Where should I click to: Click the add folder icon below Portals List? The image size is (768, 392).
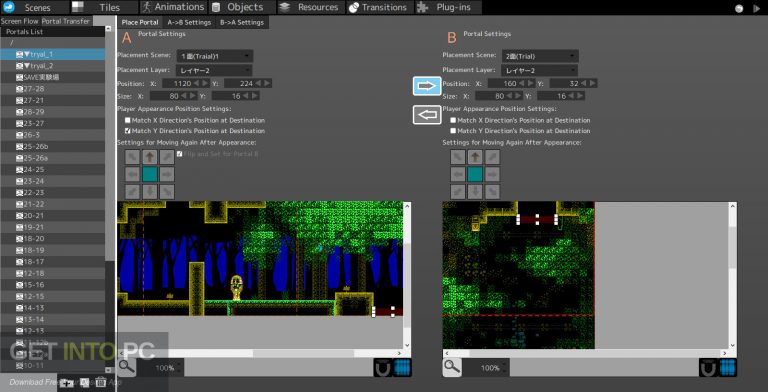[x=67, y=383]
